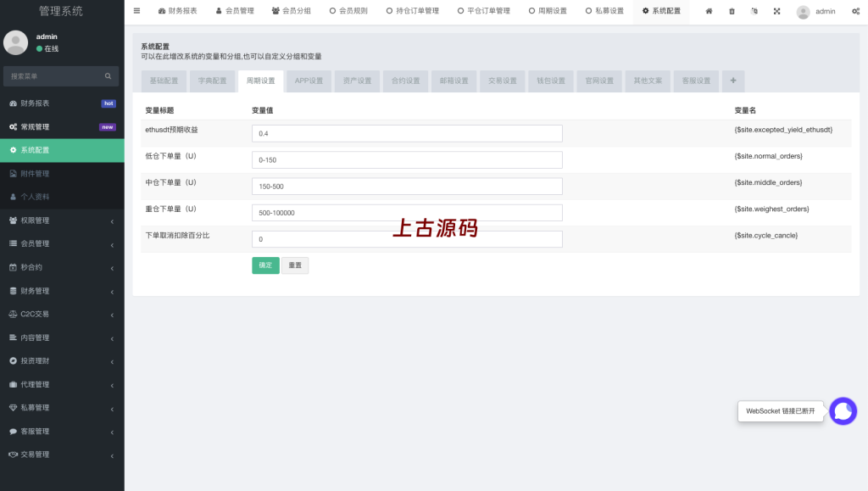Open 个人资料 in the sidebar
This screenshot has height=491, width=868.
point(62,197)
